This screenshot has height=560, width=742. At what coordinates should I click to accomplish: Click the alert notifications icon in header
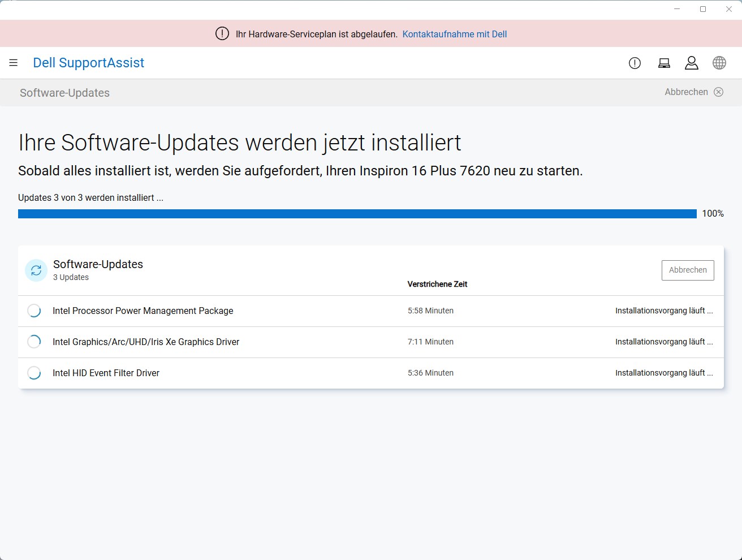point(635,63)
